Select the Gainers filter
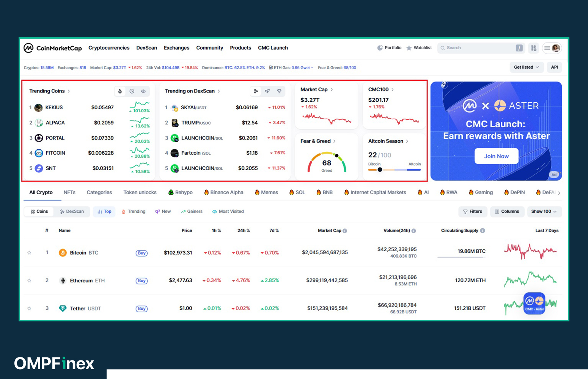Screen dimensions: 588x379 click(x=192, y=211)
